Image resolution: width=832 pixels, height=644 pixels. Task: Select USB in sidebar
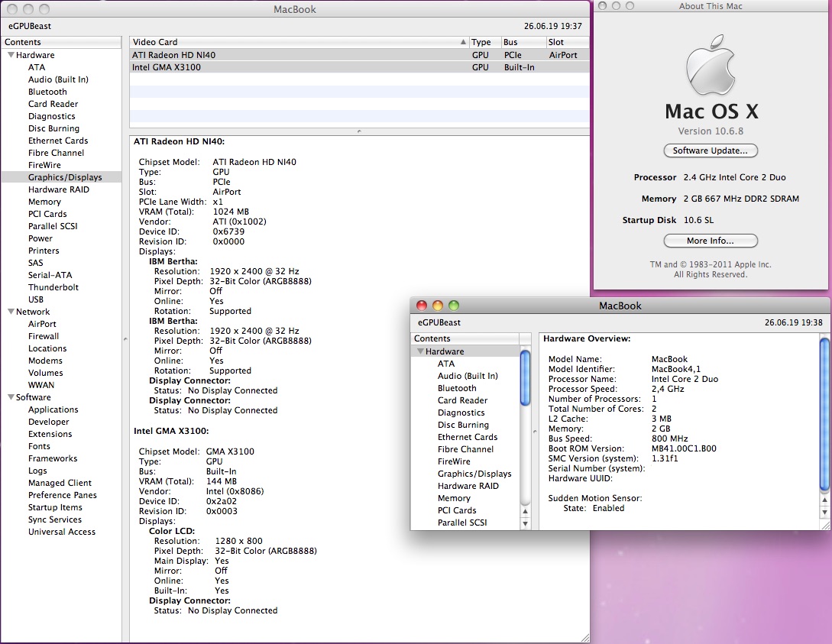click(x=36, y=299)
